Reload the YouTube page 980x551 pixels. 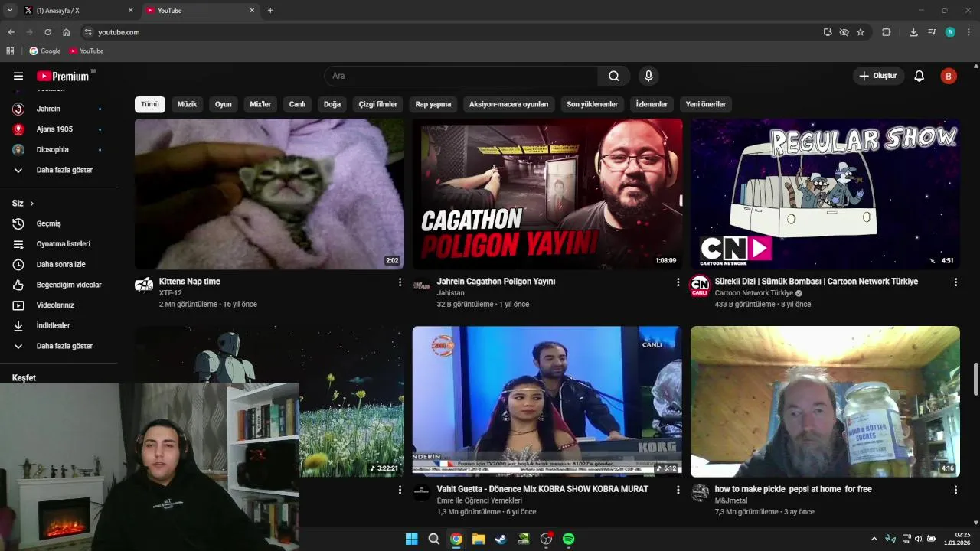47,32
